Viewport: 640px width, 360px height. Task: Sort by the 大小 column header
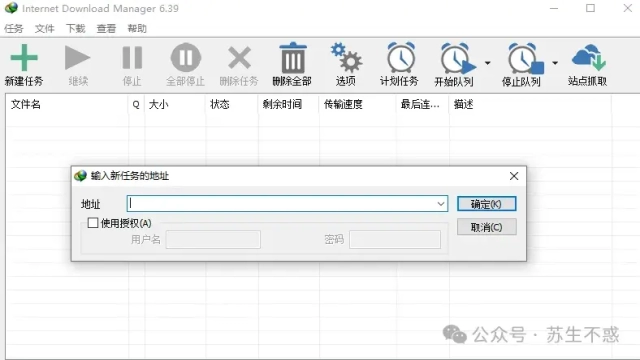click(175, 104)
